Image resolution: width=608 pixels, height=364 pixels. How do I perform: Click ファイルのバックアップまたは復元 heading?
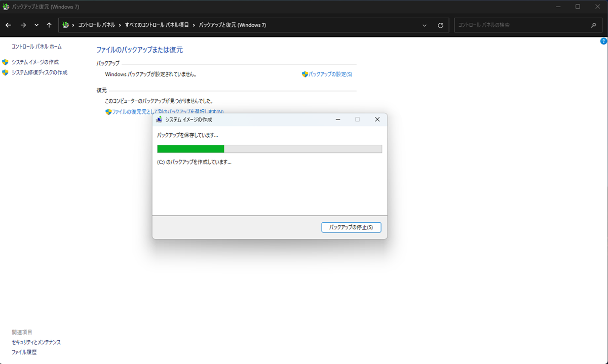[139, 50]
